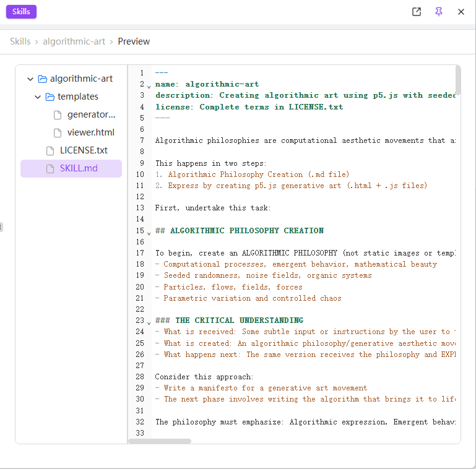Open the generator file in templates
The image size is (476, 469).
tap(91, 114)
